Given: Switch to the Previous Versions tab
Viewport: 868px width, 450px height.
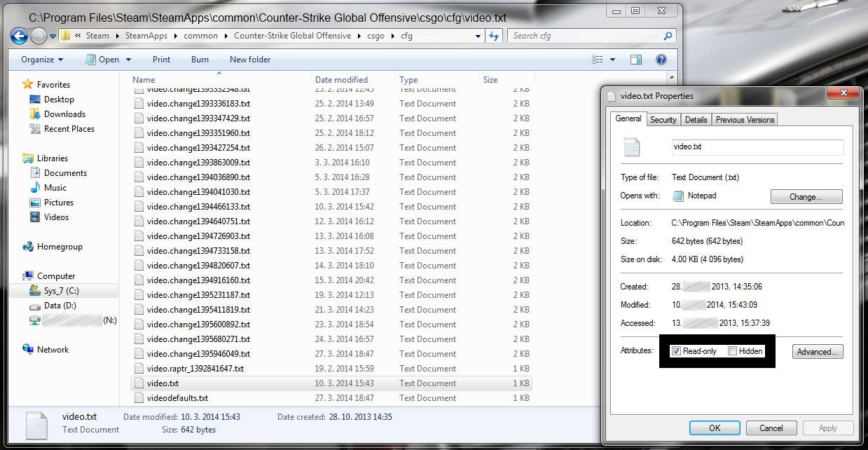Looking at the screenshot, I should pyautogui.click(x=745, y=120).
